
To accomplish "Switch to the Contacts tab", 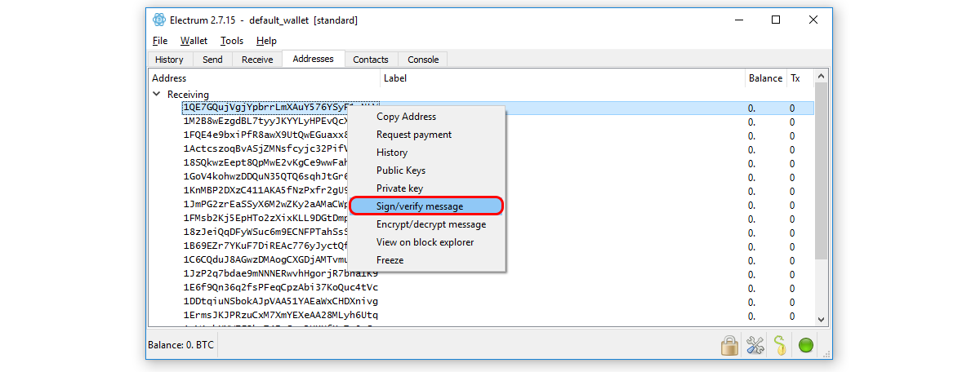I will (x=371, y=60).
